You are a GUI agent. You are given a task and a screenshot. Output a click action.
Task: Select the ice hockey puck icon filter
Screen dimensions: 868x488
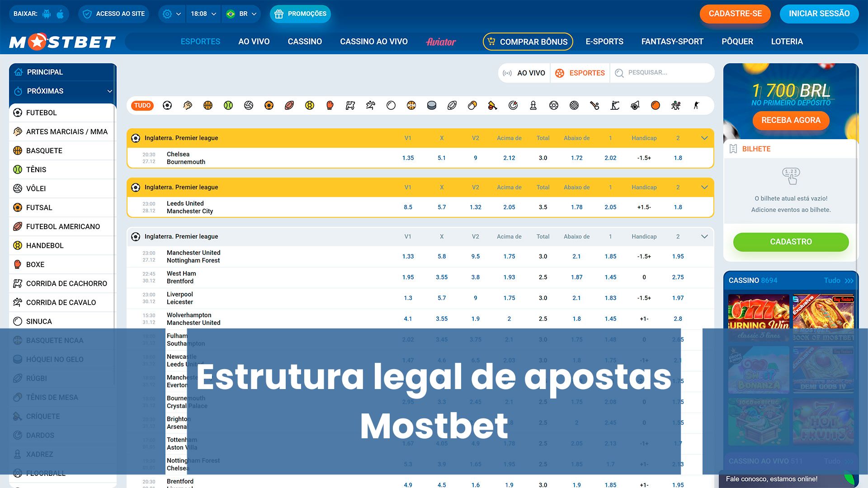tap(432, 105)
